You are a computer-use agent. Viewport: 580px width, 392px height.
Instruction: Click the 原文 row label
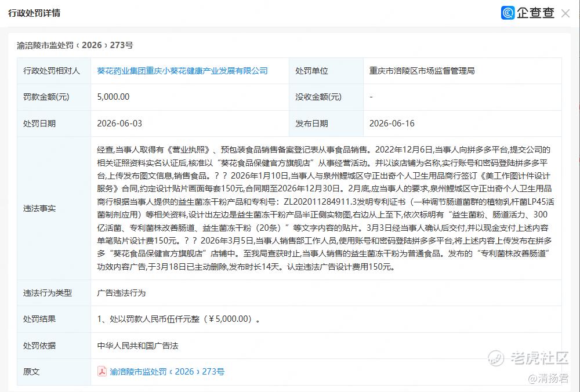pyautogui.click(x=31, y=372)
